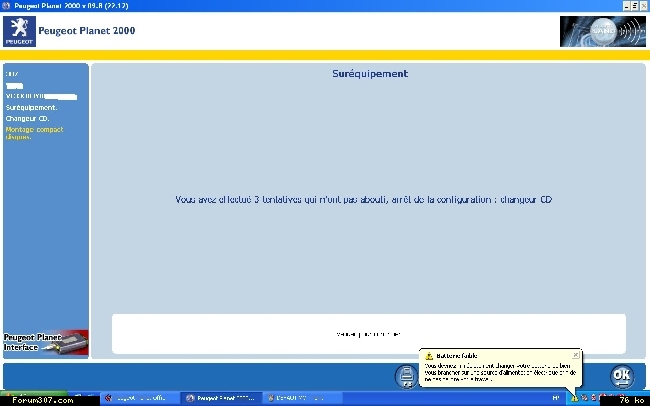Click the satellite banner image at top right
The width and height of the screenshot is (650, 406).
point(602,32)
